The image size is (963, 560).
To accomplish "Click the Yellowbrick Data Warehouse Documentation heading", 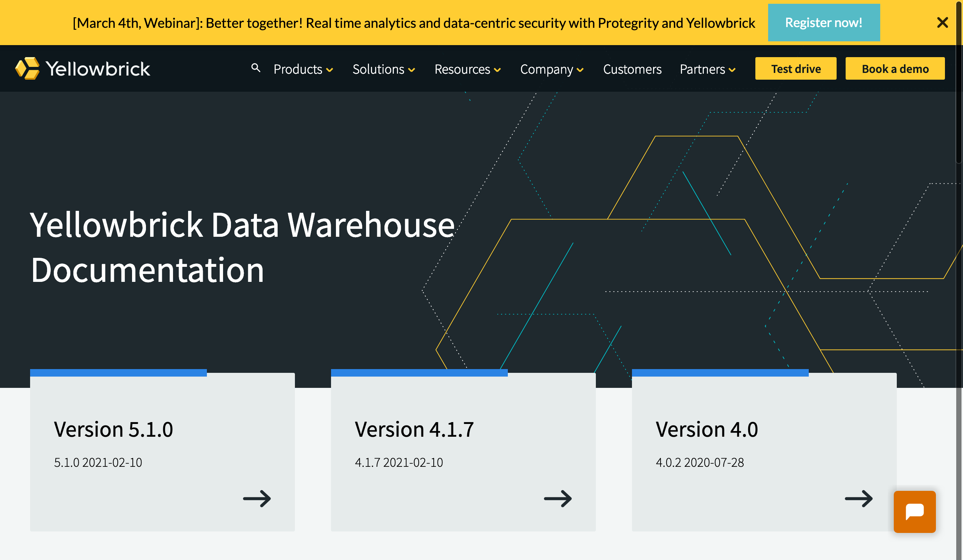I will point(243,247).
